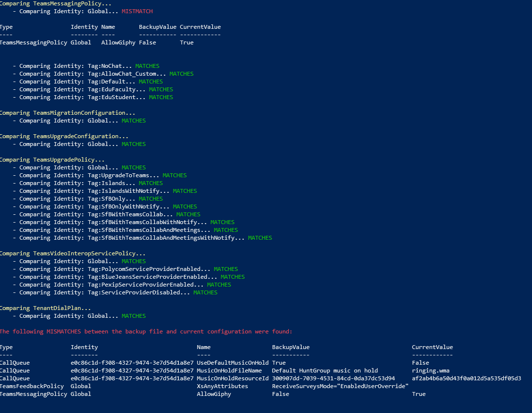532x413 pixels.
Task: Select the 'Tag:BlueJeansServiceProviderEnabled...' identity text
Action: [152, 277]
